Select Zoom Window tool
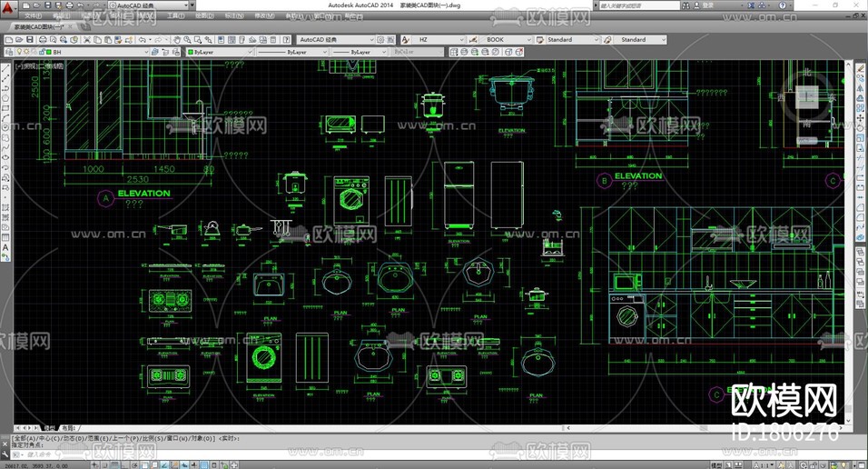The width and height of the screenshot is (868, 469). pyautogui.click(x=198, y=39)
